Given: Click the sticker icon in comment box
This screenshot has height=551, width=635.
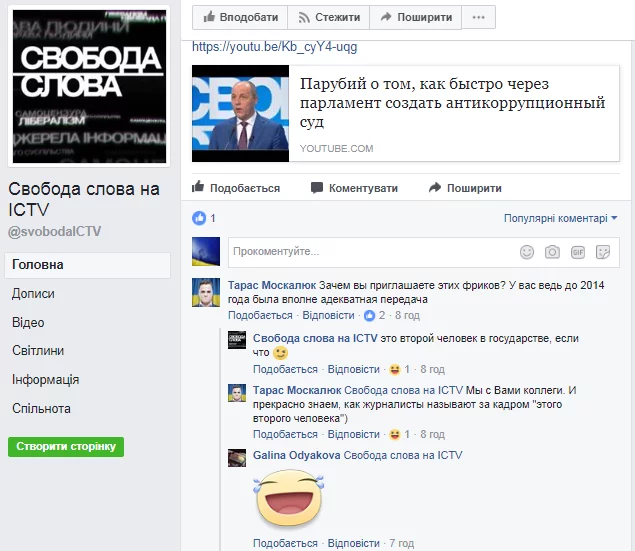Looking at the screenshot, I should pos(603,252).
